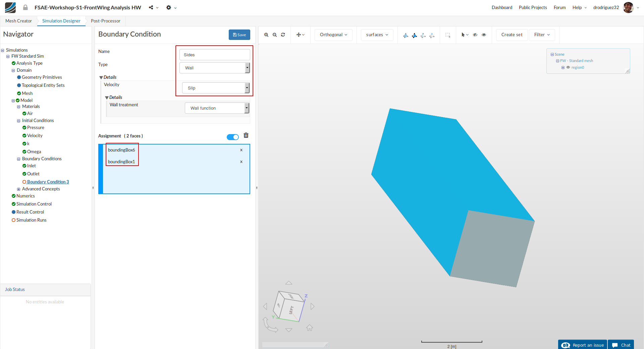Click the Create set button
Image resolution: width=644 pixels, height=349 pixels.
(x=512, y=35)
